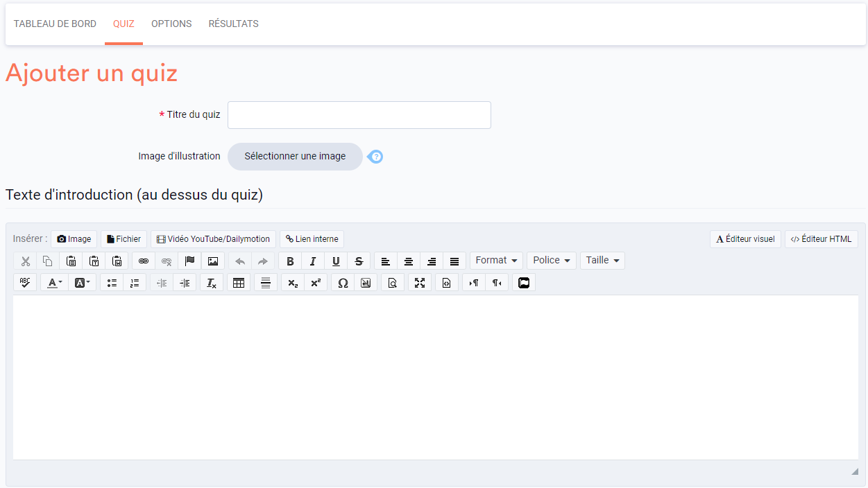The width and height of the screenshot is (868, 488).
Task: Create a numbered list
Action: click(135, 282)
